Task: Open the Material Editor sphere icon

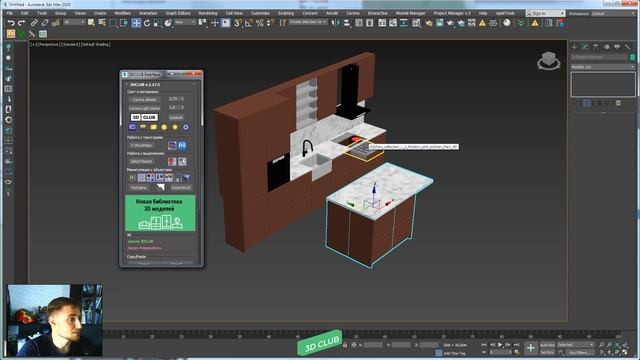Action: pos(507,23)
